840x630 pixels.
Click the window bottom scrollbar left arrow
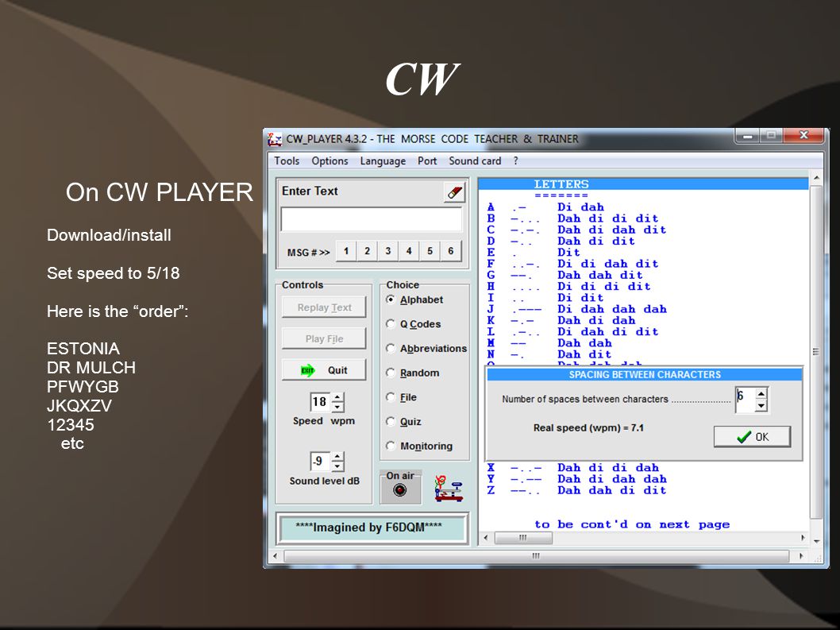tap(276, 556)
